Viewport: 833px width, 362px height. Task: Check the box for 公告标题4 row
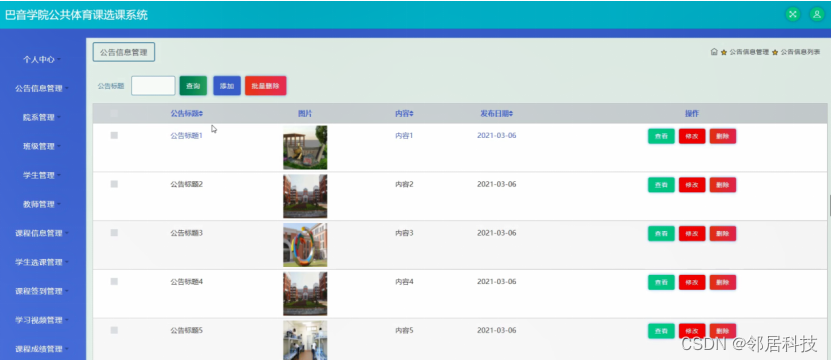tap(114, 282)
